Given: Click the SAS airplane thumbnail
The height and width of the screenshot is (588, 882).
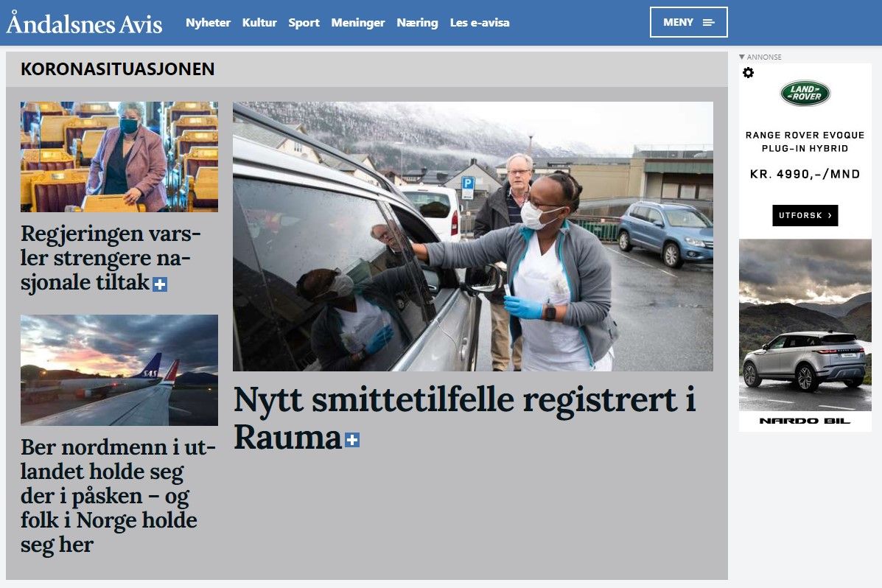Looking at the screenshot, I should pyautogui.click(x=119, y=370).
